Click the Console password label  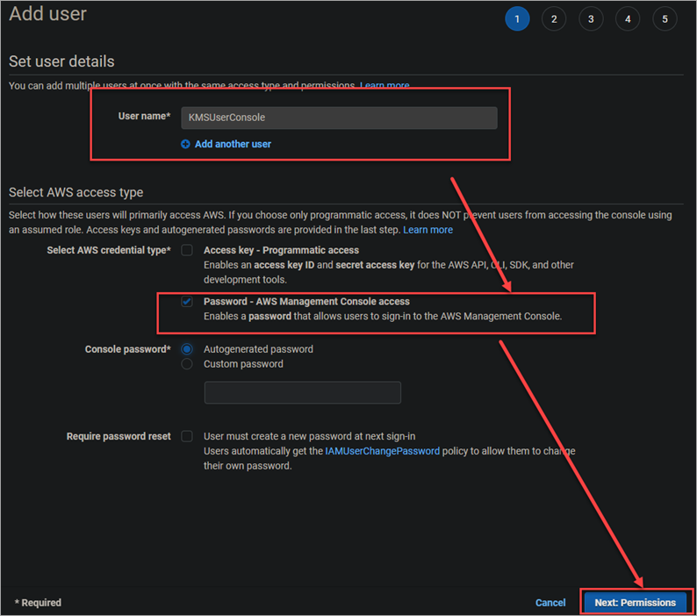128,349
